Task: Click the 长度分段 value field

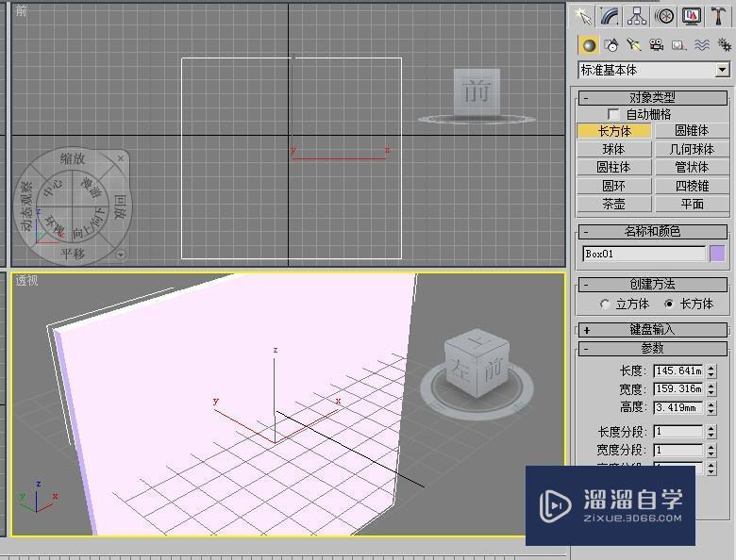Action: pyautogui.click(x=678, y=432)
